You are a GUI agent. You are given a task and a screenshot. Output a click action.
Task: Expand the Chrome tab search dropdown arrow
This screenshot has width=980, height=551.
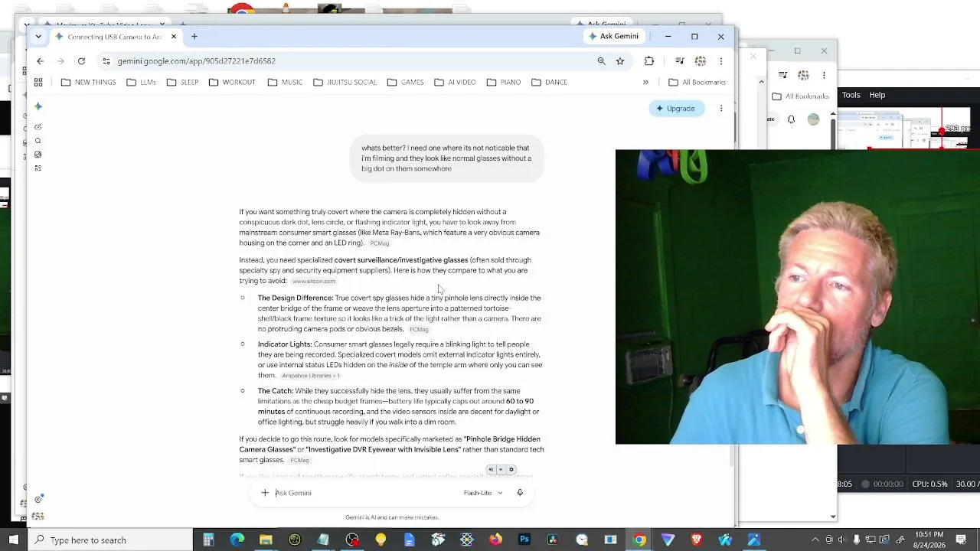(x=38, y=37)
